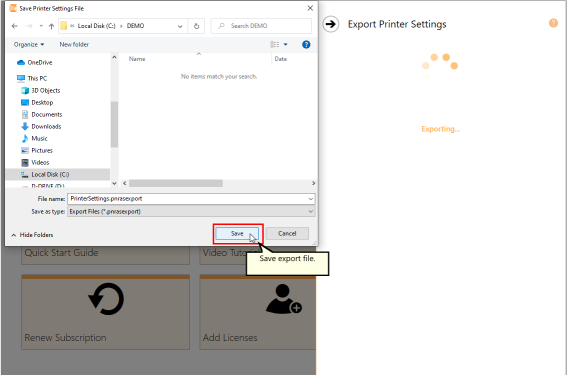Open the 3D Objects folder
The image size is (567, 375).
(x=40, y=90)
